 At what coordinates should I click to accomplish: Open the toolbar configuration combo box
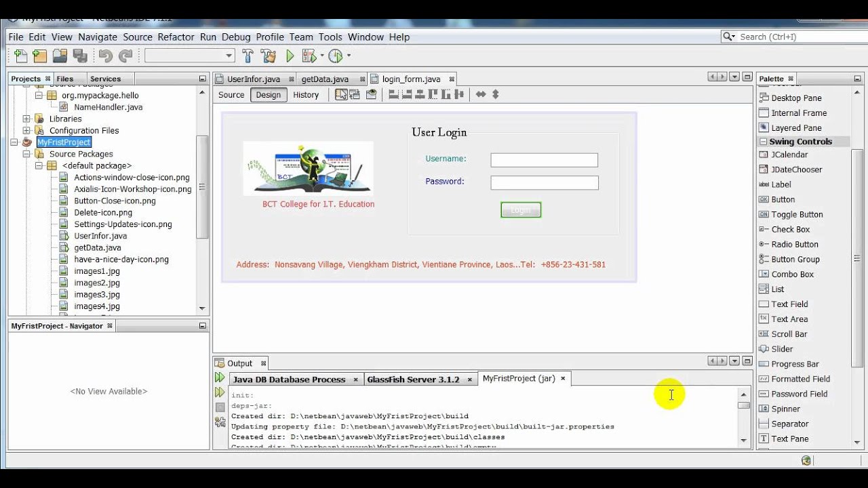pyautogui.click(x=190, y=56)
